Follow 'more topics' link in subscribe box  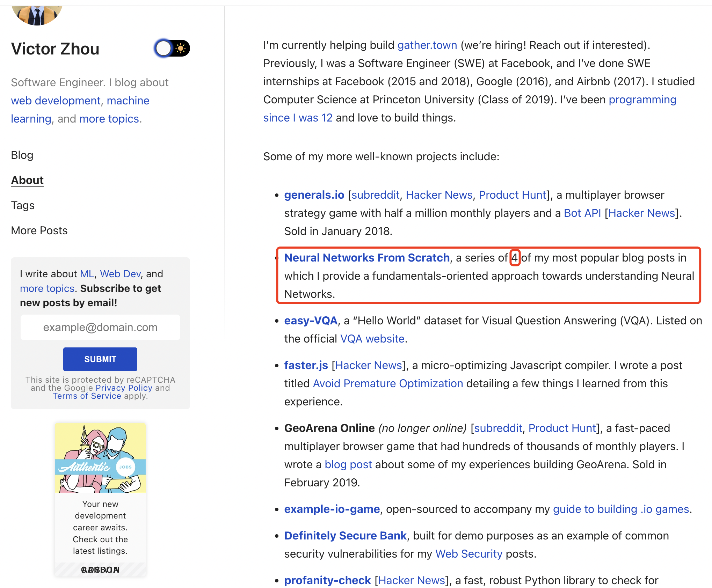(47, 288)
